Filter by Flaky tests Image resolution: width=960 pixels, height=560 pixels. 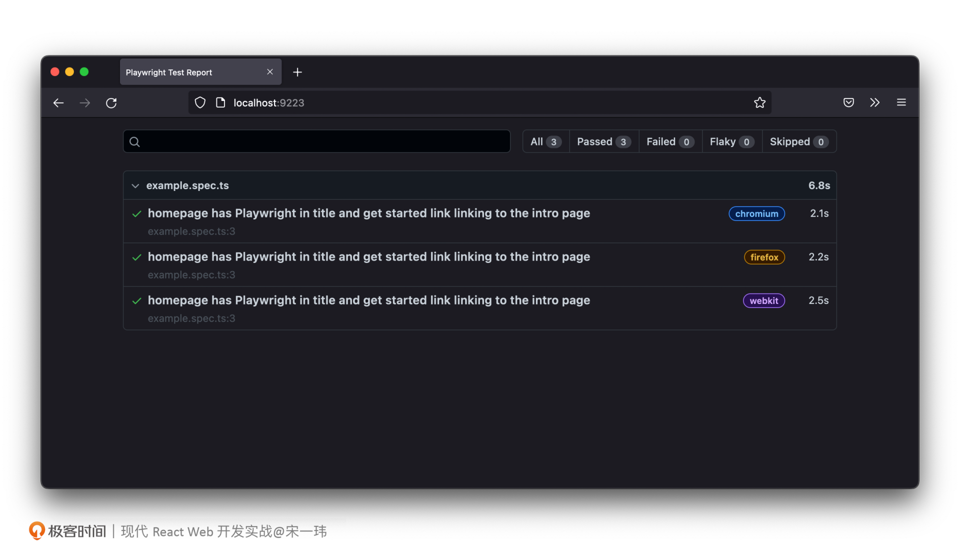click(732, 142)
